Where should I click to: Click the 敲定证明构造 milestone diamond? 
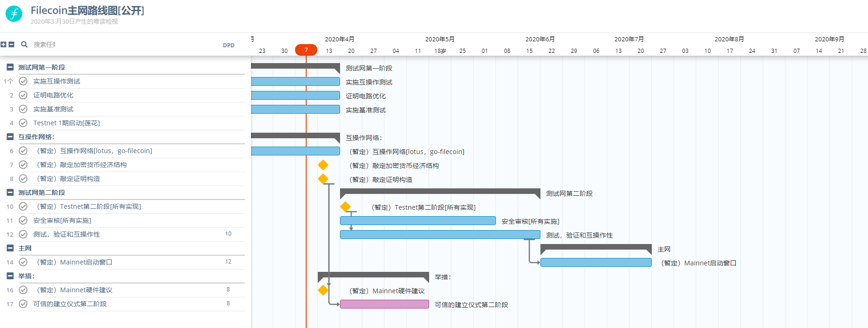323,179
